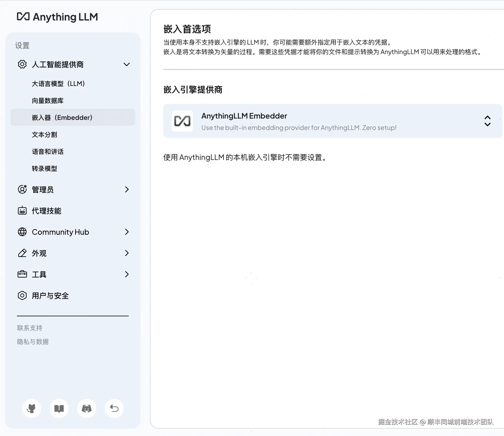Open the GitHub repository icon at sidebar bottom
504x436 pixels.
coord(31,409)
